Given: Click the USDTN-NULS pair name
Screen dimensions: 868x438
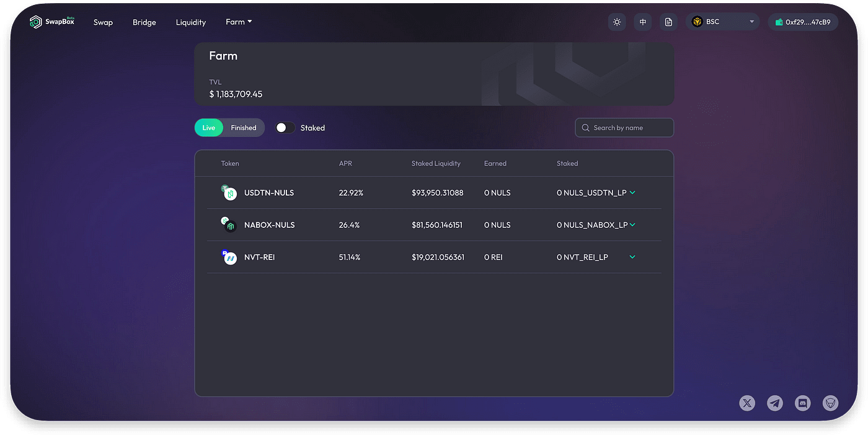Looking at the screenshot, I should [x=269, y=193].
